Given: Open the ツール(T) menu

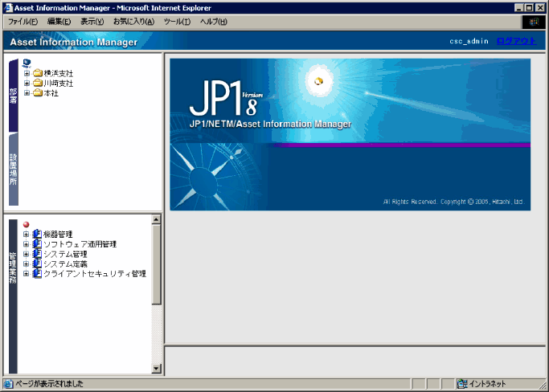Looking at the screenshot, I should pos(177,22).
